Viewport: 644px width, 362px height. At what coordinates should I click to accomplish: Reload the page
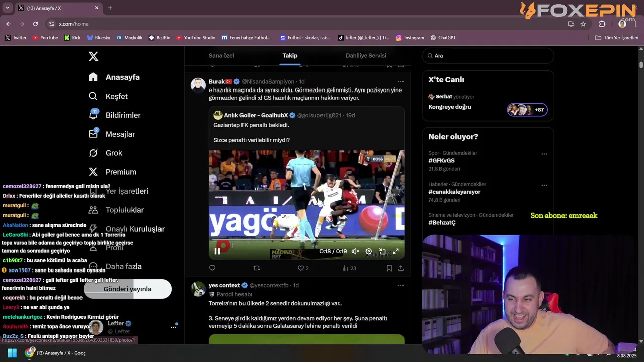(35, 24)
